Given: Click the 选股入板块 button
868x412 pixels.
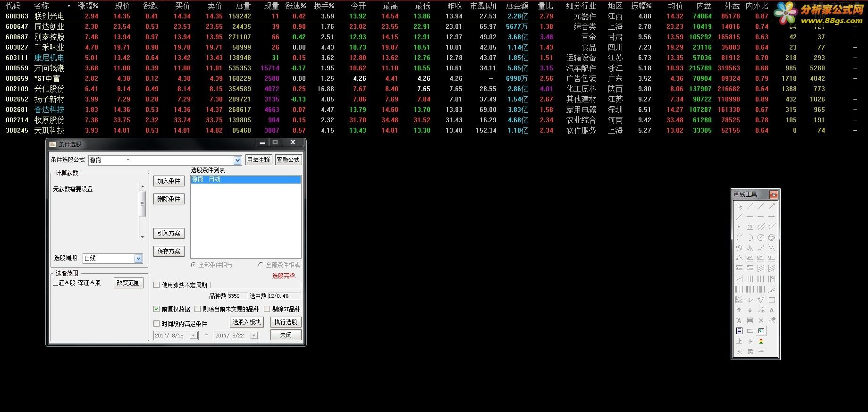Looking at the screenshot, I should 246,322.
